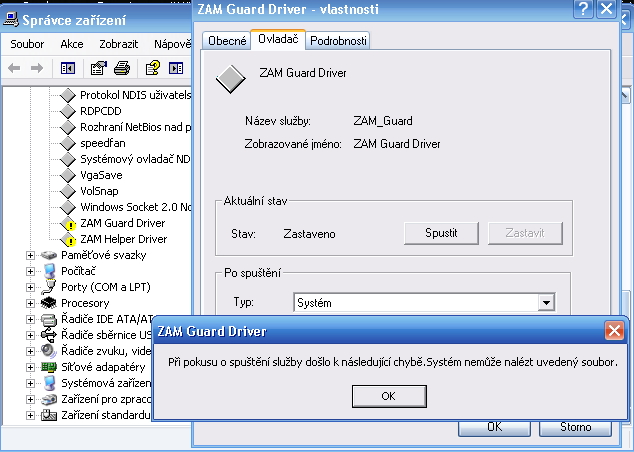This screenshot has width=634, height=452.
Task: Click the large driver icon in properties dialog
Action: tap(230, 79)
